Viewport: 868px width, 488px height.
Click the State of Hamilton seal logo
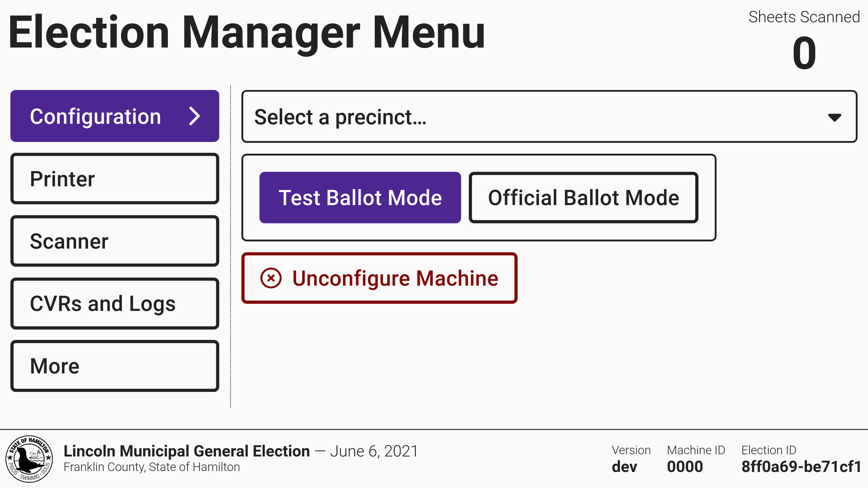pyautogui.click(x=29, y=459)
